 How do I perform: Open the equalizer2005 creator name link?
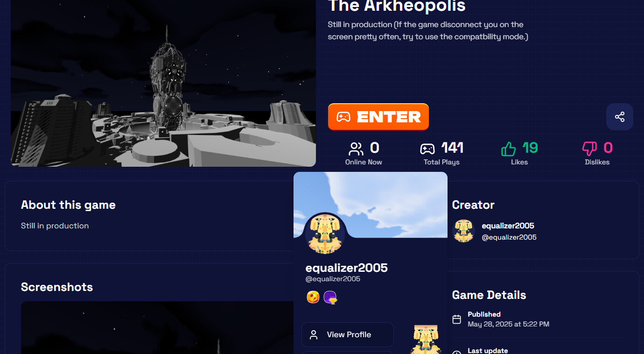click(508, 226)
